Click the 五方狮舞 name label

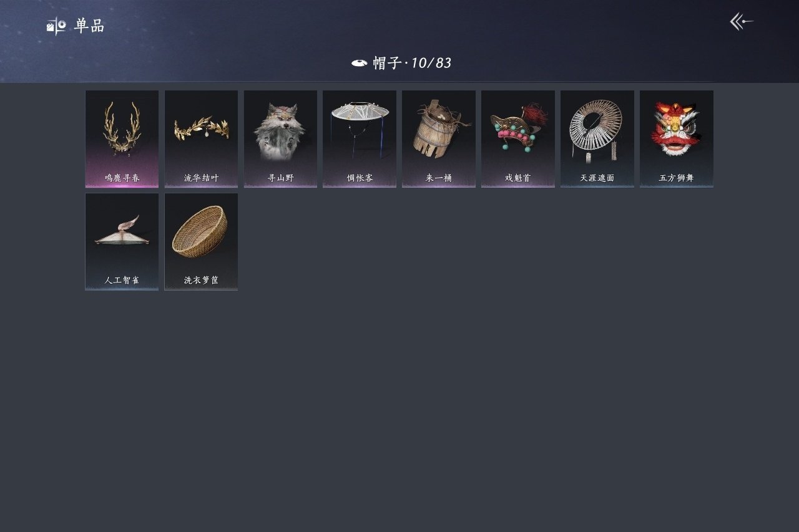[x=677, y=178]
